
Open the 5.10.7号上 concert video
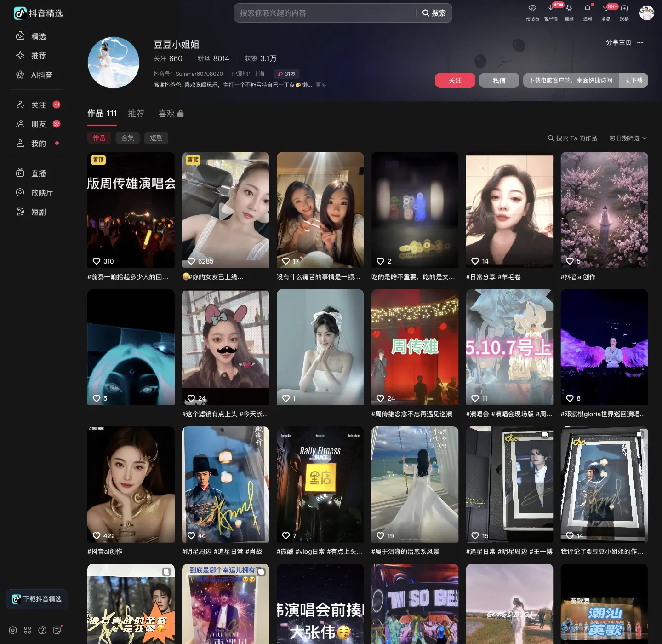(x=510, y=347)
